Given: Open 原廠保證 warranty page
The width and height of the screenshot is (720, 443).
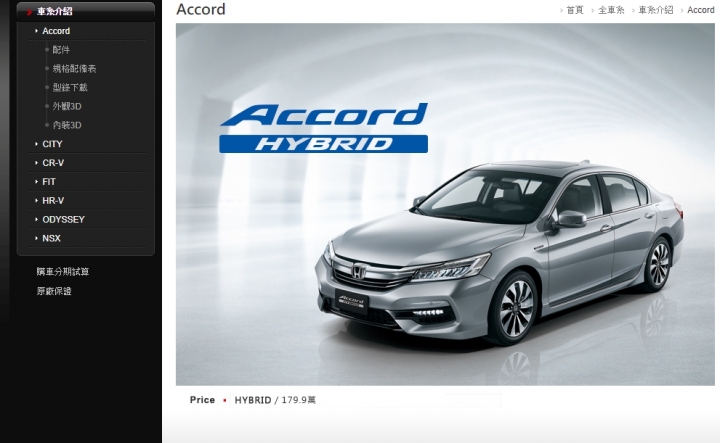Looking at the screenshot, I should (x=54, y=291).
